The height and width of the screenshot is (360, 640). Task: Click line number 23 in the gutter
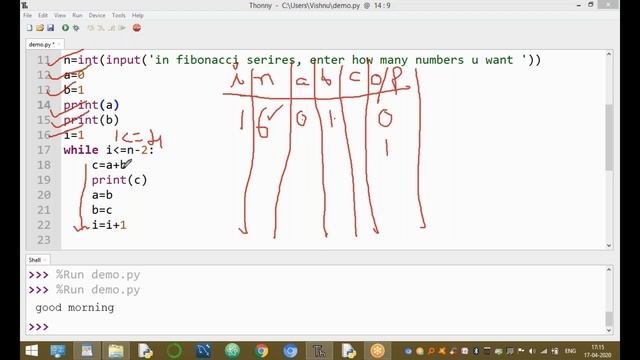pos(44,240)
